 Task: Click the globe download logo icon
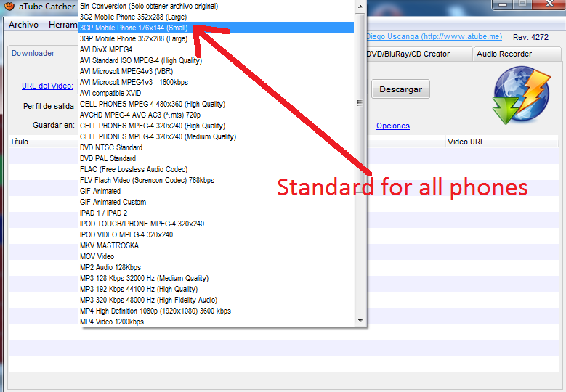[522, 95]
